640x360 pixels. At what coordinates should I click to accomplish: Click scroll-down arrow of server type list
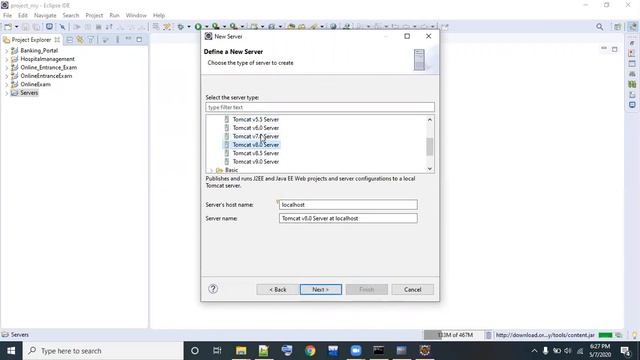(x=429, y=169)
